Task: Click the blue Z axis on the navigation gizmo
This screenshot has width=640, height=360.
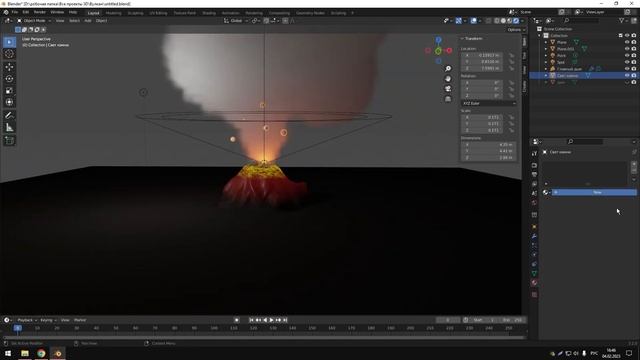Action: [x=438, y=40]
